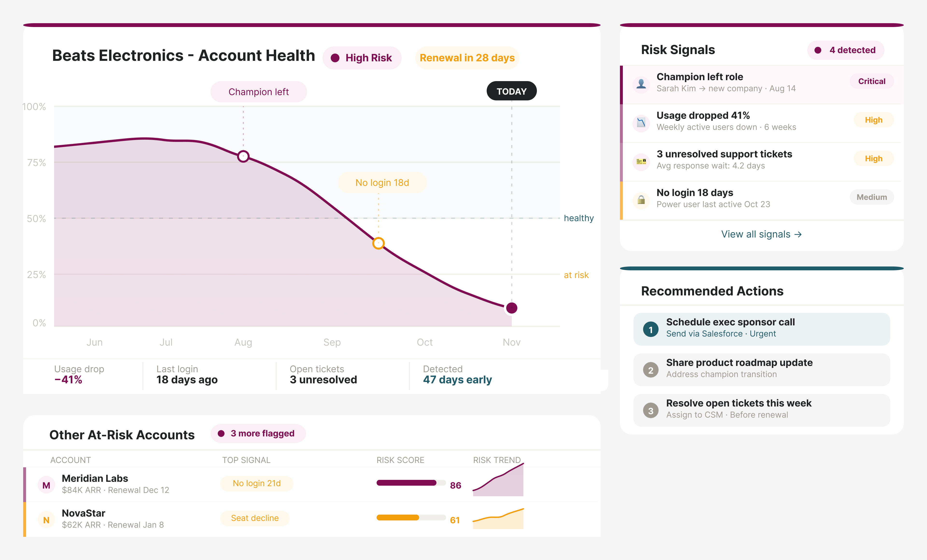The width and height of the screenshot is (927, 560).
Task: Open the unresolved support tickets icon
Action: click(641, 162)
